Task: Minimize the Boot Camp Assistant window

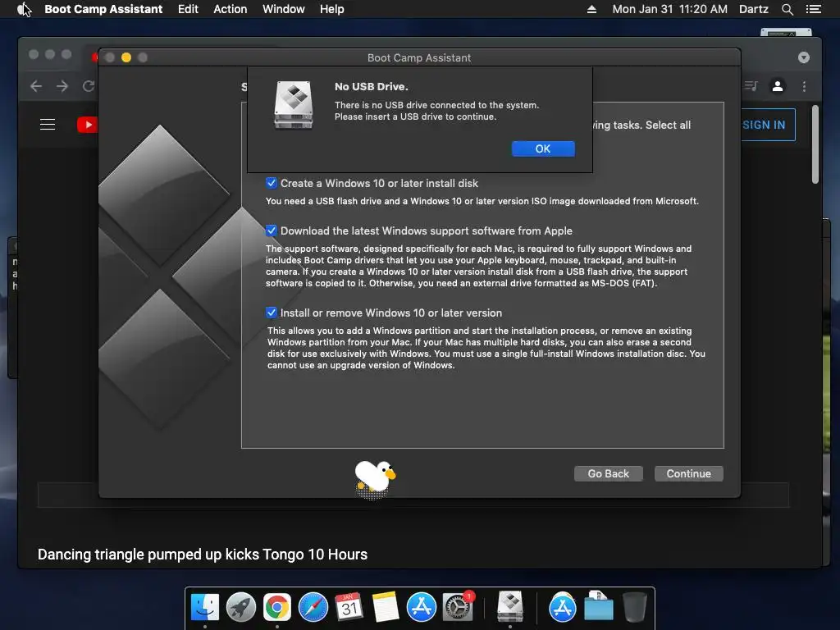Action: pos(126,57)
